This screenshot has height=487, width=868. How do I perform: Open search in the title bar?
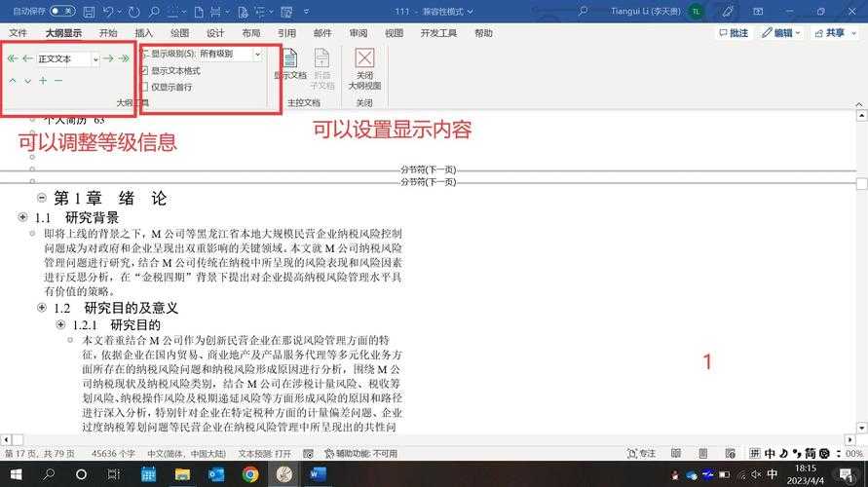pos(583,11)
